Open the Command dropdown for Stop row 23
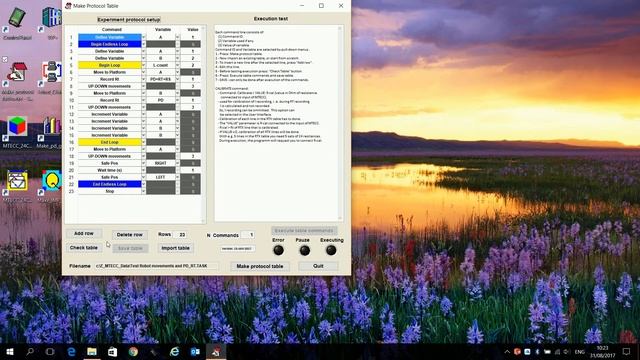This screenshot has height=360, width=640. point(143,191)
